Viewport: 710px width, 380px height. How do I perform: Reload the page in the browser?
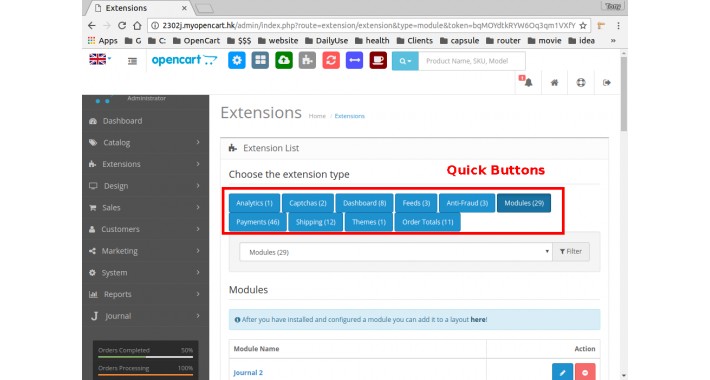click(x=122, y=25)
